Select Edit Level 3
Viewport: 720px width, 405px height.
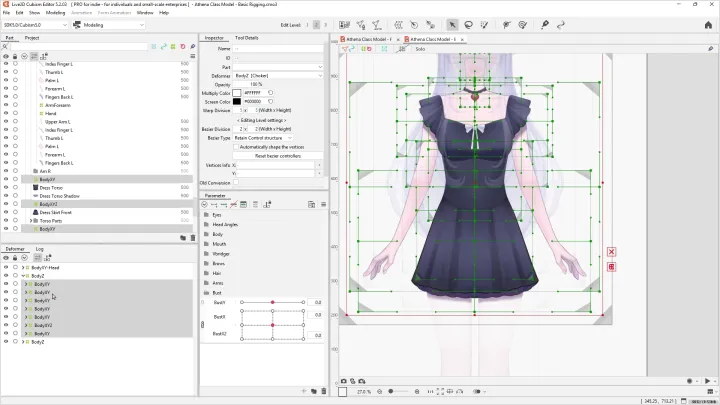[x=326, y=25]
